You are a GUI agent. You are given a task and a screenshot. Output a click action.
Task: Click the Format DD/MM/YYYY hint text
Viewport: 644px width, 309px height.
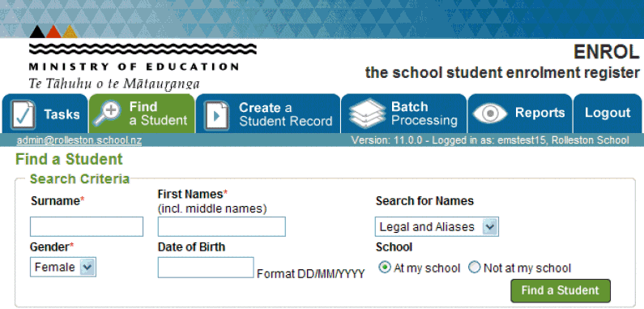311,274
